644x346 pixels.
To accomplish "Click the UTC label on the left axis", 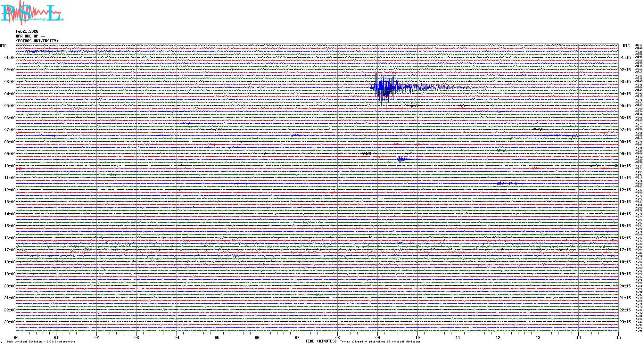I will (x=3, y=46).
